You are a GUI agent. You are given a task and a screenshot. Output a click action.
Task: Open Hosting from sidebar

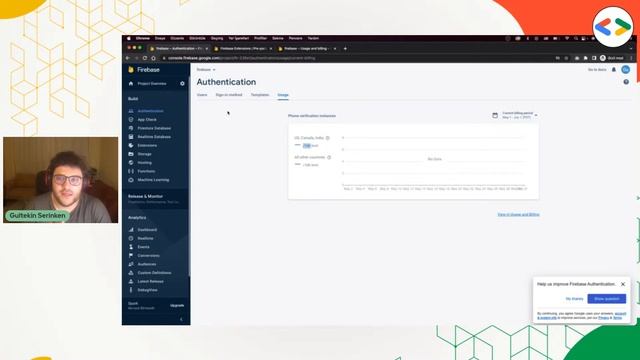[144, 162]
